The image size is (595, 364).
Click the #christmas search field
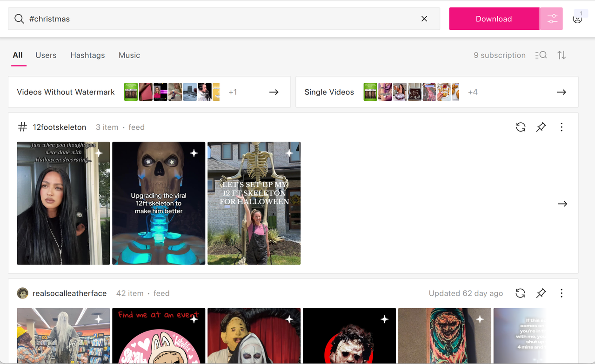coord(224,19)
